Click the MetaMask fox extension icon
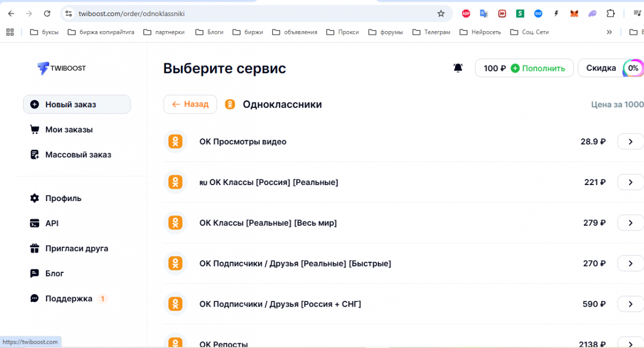The width and height of the screenshot is (644, 348). click(x=574, y=13)
